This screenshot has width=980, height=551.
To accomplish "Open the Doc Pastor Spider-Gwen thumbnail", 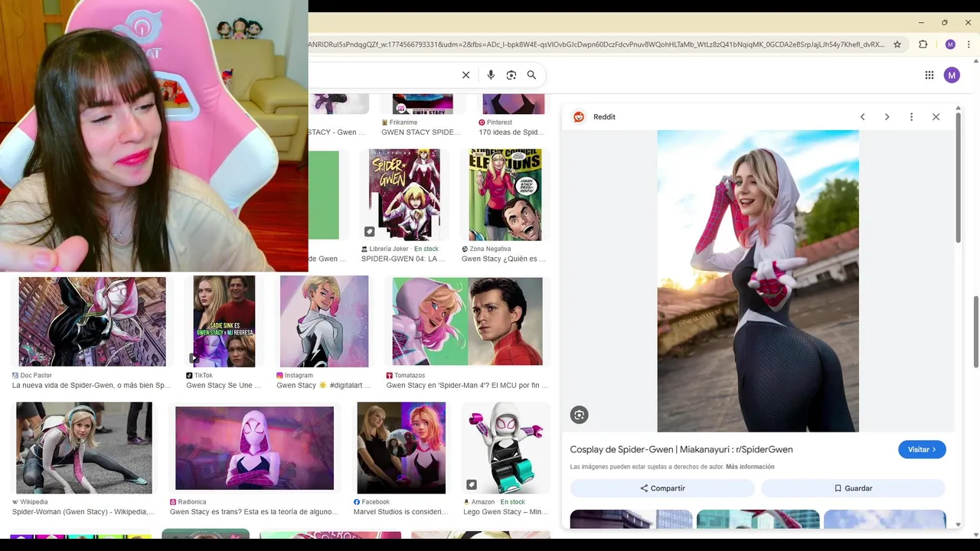I will [x=92, y=321].
